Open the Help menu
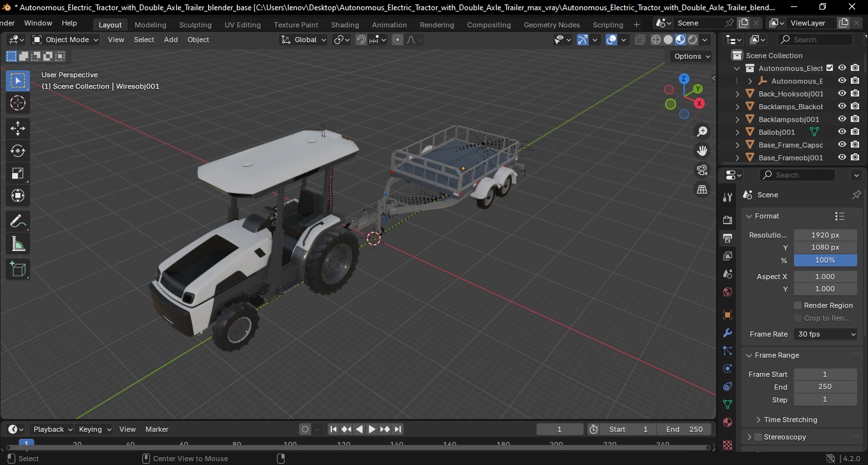Viewport: 868px width, 465px height. [69, 23]
